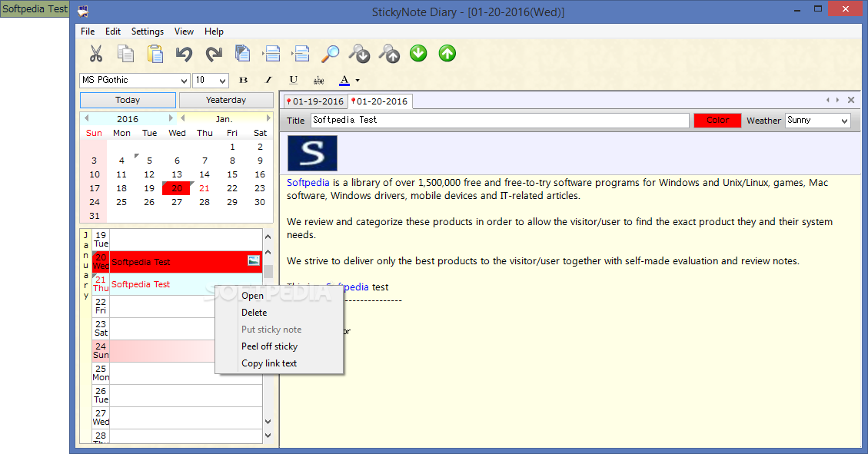
Task: Open the View menu
Action: point(184,31)
